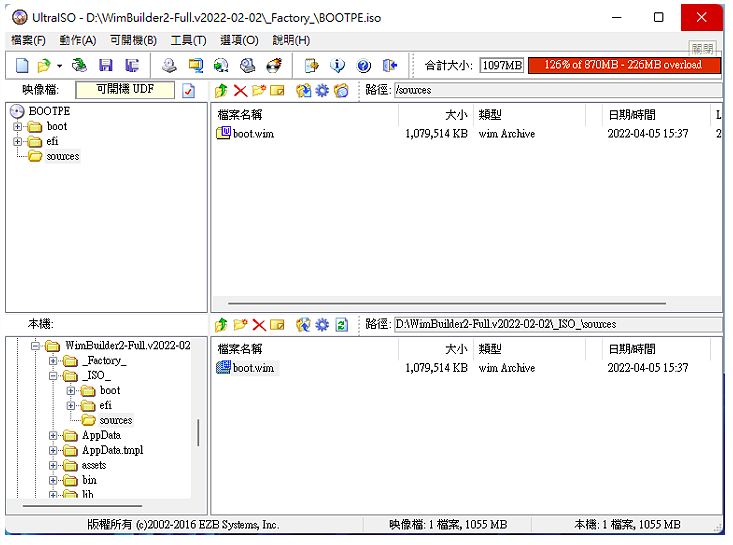The image size is (733, 545).
Task: Click the exit door icon
Action: pyautogui.click(x=389, y=65)
